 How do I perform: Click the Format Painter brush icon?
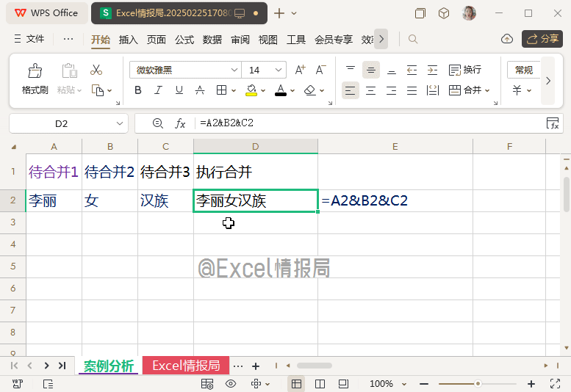[x=35, y=71]
